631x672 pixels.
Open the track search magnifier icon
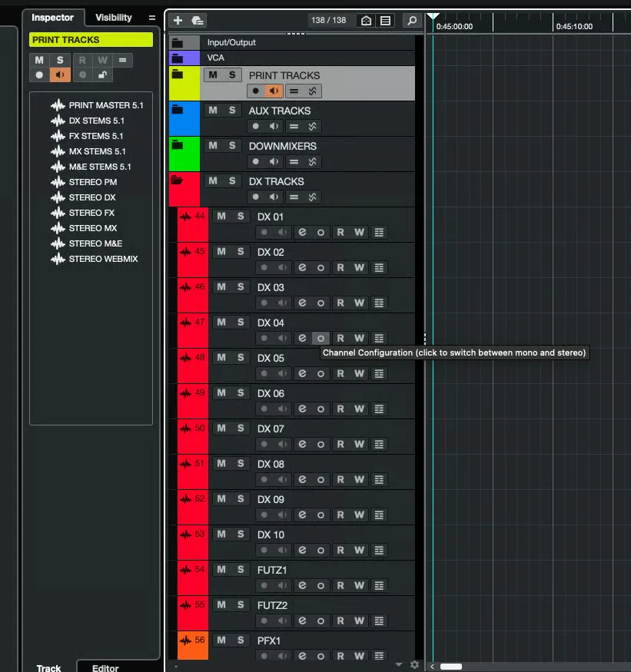[x=412, y=20]
